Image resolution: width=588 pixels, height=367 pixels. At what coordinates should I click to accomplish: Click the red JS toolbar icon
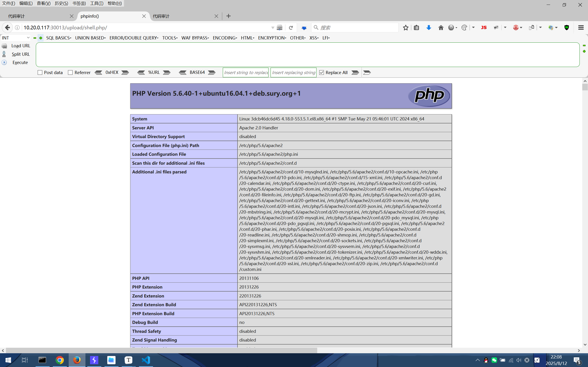[483, 28]
